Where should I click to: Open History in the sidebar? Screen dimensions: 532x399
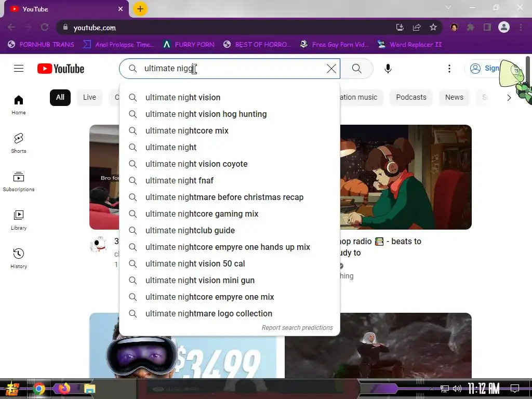coord(19,258)
